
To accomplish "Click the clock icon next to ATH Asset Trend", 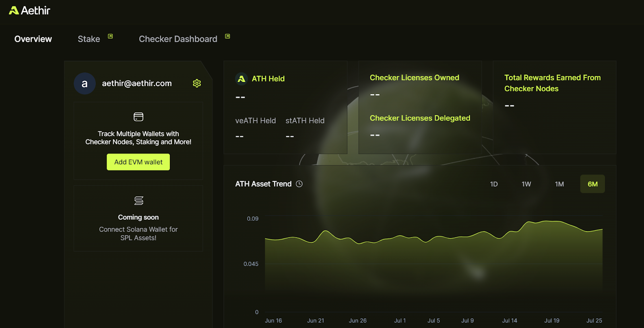I will [299, 184].
